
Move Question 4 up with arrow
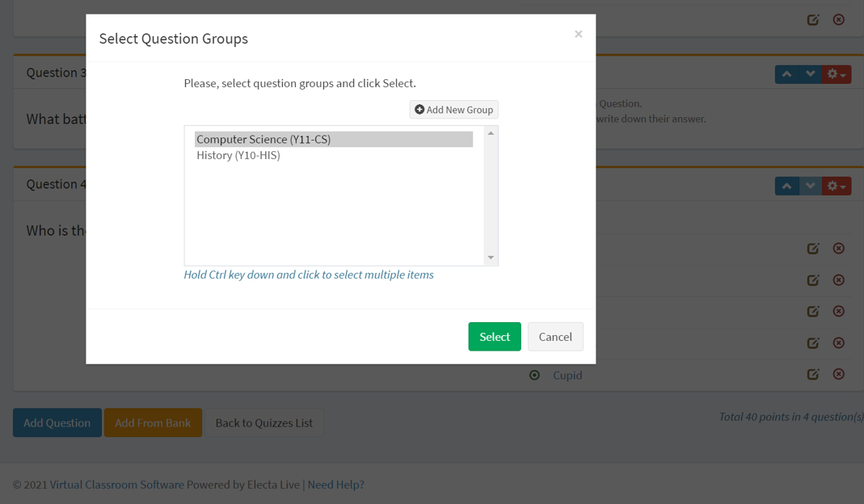pyautogui.click(x=786, y=187)
